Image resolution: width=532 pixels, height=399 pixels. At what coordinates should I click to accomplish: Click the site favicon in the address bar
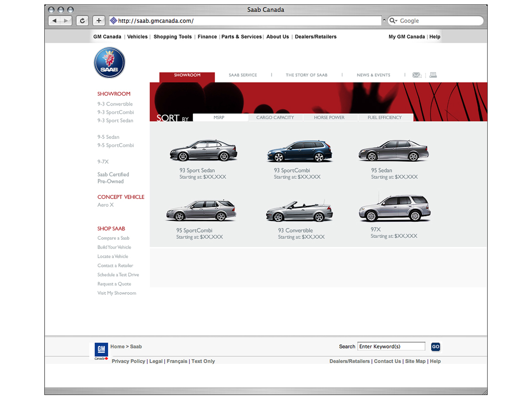point(113,20)
